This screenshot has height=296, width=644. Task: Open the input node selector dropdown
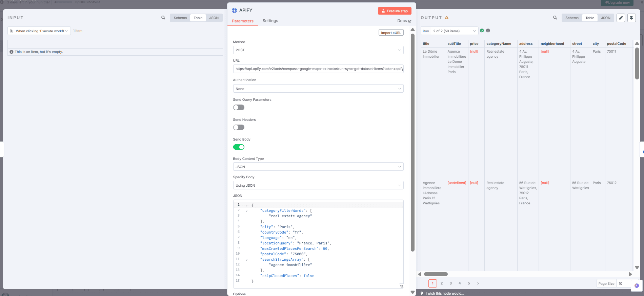(x=39, y=31)
